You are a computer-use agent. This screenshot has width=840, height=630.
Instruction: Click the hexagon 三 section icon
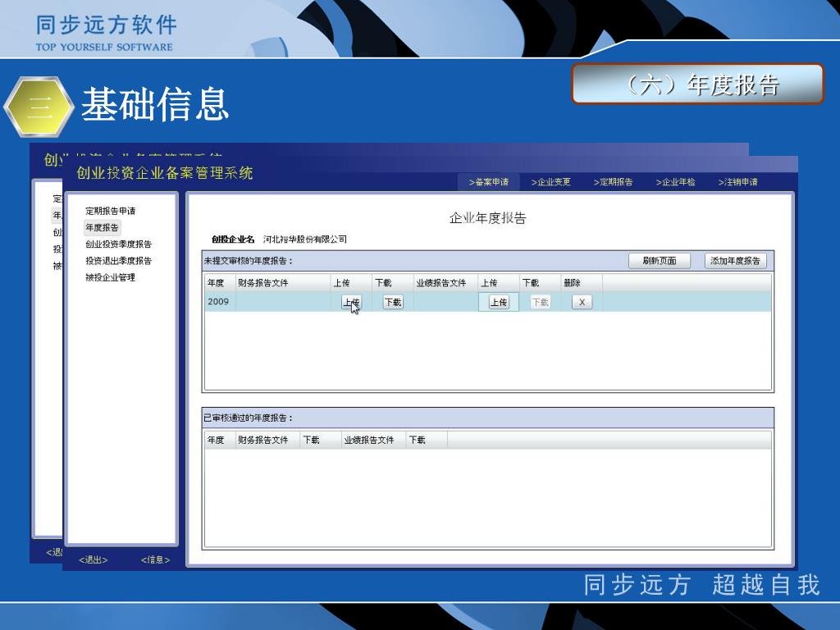coord(39,107)
